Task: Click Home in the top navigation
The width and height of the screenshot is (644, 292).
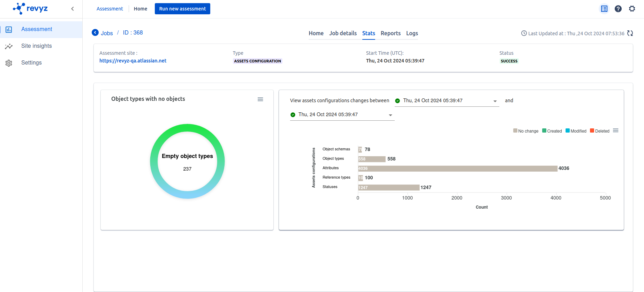Action: [141, 9]
